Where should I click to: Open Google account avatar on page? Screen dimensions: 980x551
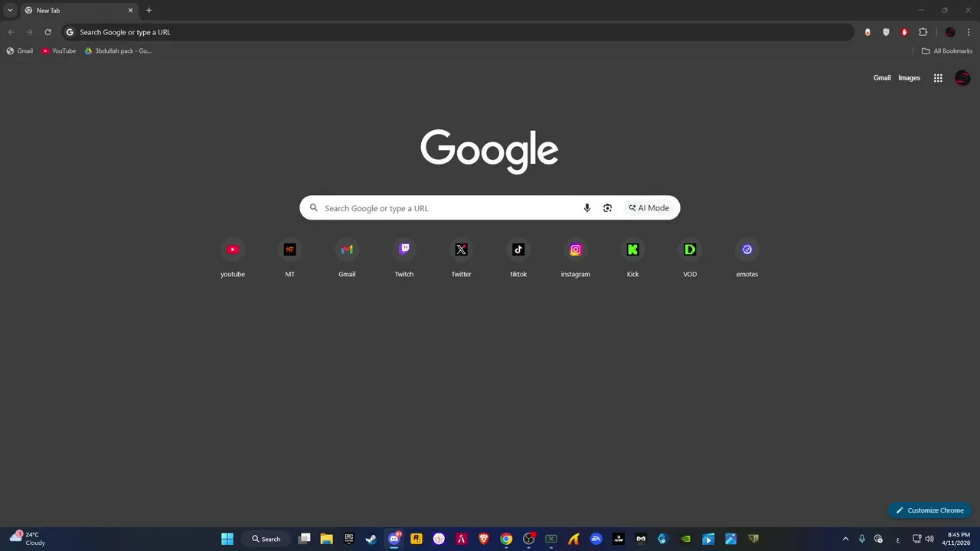coord(962,78)
